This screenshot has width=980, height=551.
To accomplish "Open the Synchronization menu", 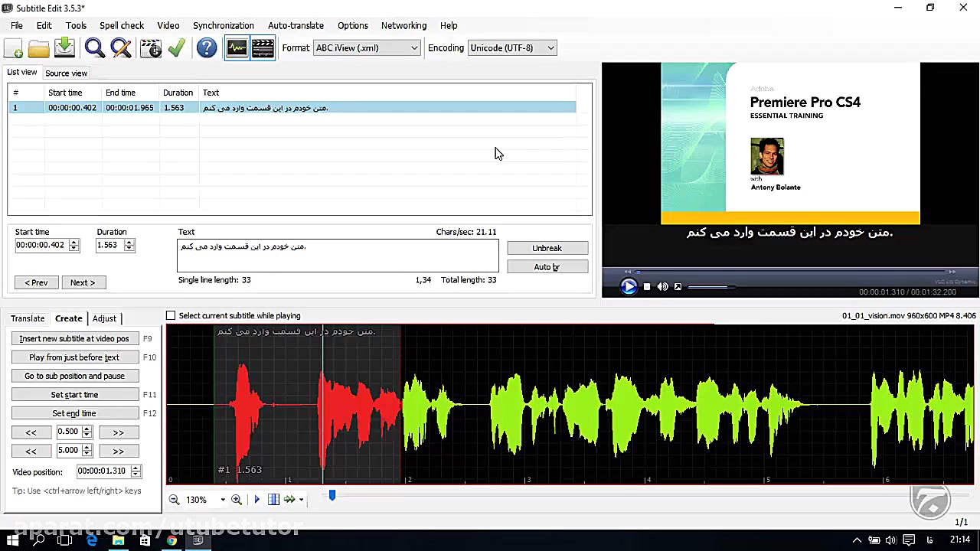I will (223, 25).
